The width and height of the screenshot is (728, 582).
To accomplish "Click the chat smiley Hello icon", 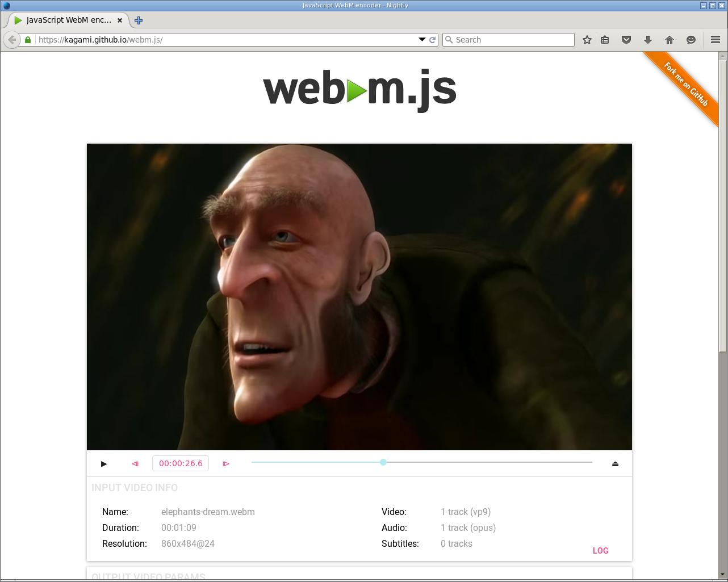I will pyautogui.click(x=691, y=40).
